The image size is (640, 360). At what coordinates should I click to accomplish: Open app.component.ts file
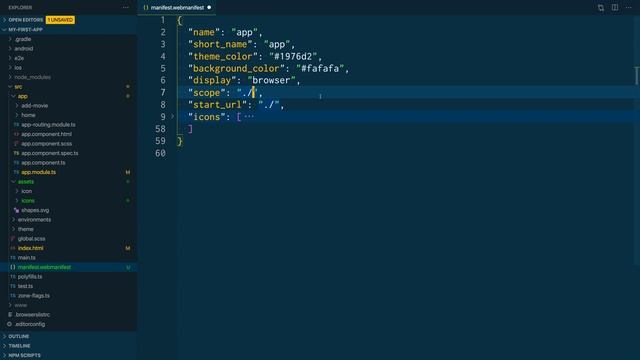(x=43, y=162)
